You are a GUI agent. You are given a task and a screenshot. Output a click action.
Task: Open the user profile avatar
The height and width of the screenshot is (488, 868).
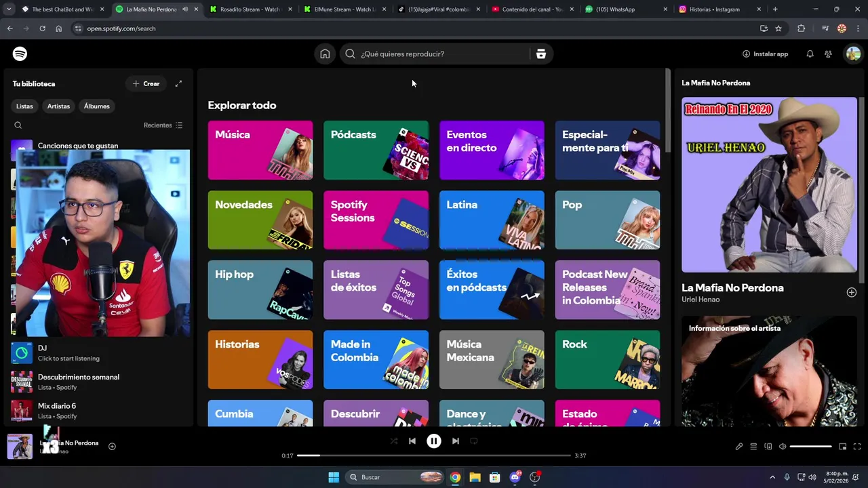[852, 54]
